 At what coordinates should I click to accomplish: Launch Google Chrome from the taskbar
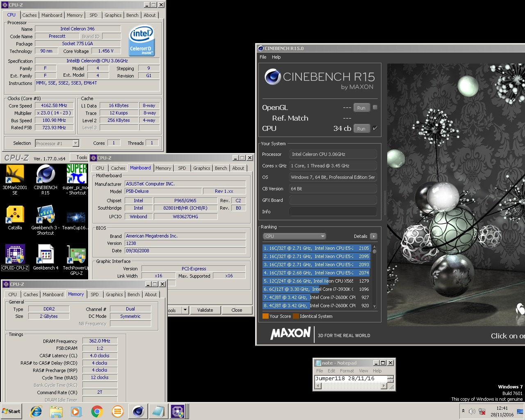coord(97,411)
